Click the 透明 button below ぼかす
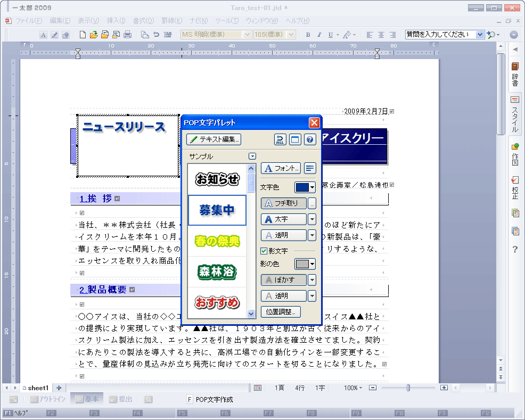The image size is (525, 420). point(284,296)
